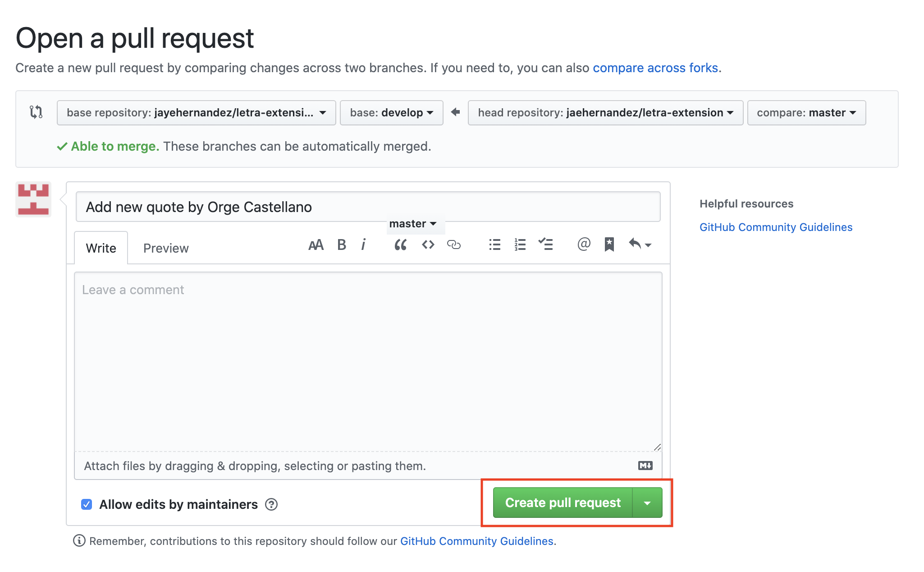Click the help question mark icon
The height and width of the screenshot is (572, 924).
(271, 504)
